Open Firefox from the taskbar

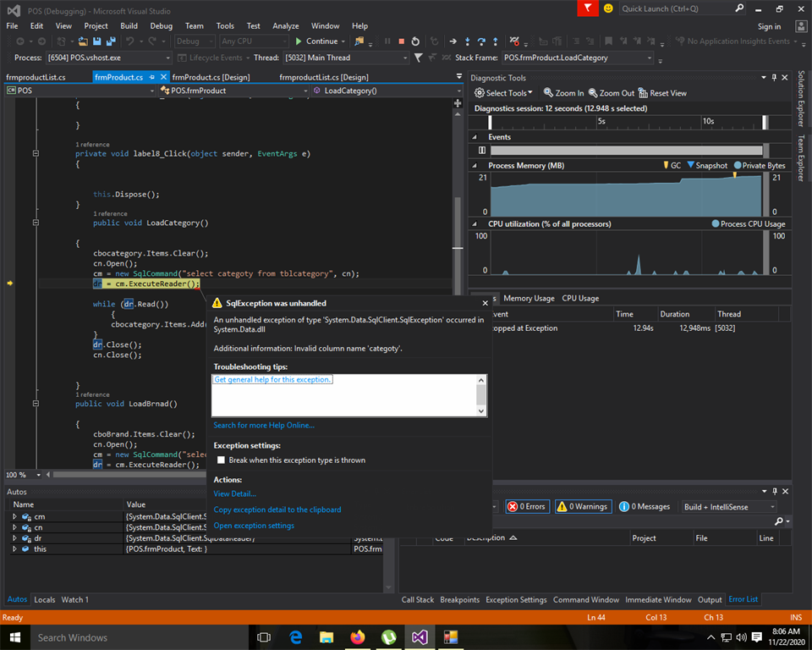(x=357, y=637)
